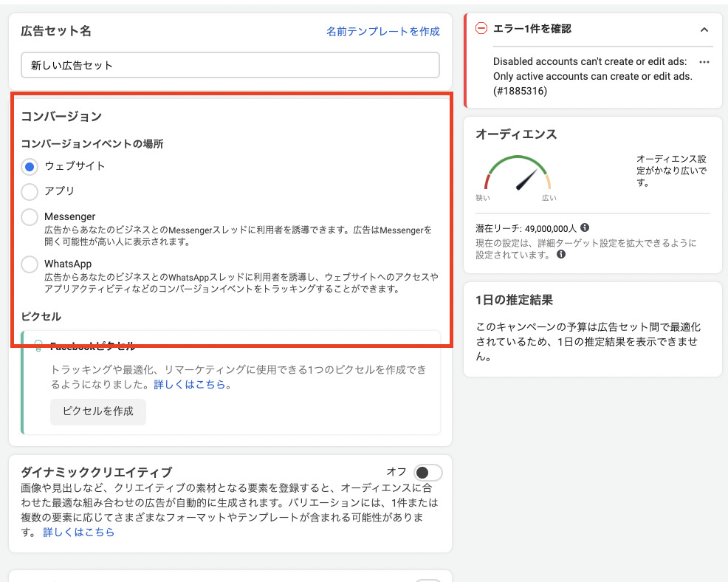This screenshot has height=582, width=728.
Task: Open the three-dot menu on the error message
Action: [704, 62]
